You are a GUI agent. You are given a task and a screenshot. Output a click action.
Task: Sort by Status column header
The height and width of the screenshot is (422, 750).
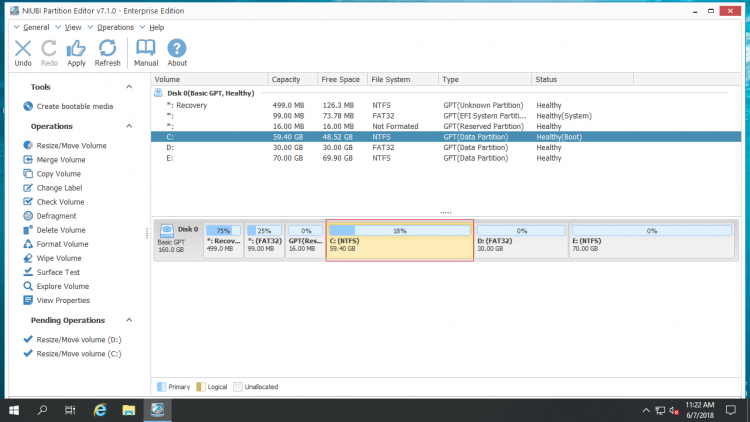point(583,79)
